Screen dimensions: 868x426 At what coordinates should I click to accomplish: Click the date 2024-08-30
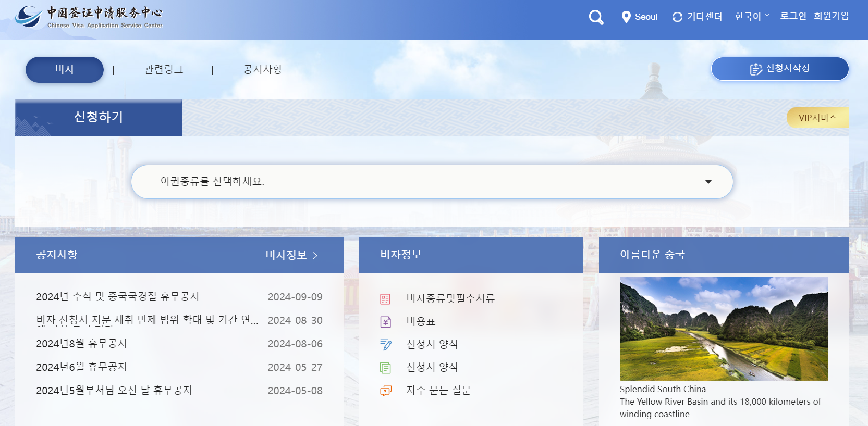point(295,320)
